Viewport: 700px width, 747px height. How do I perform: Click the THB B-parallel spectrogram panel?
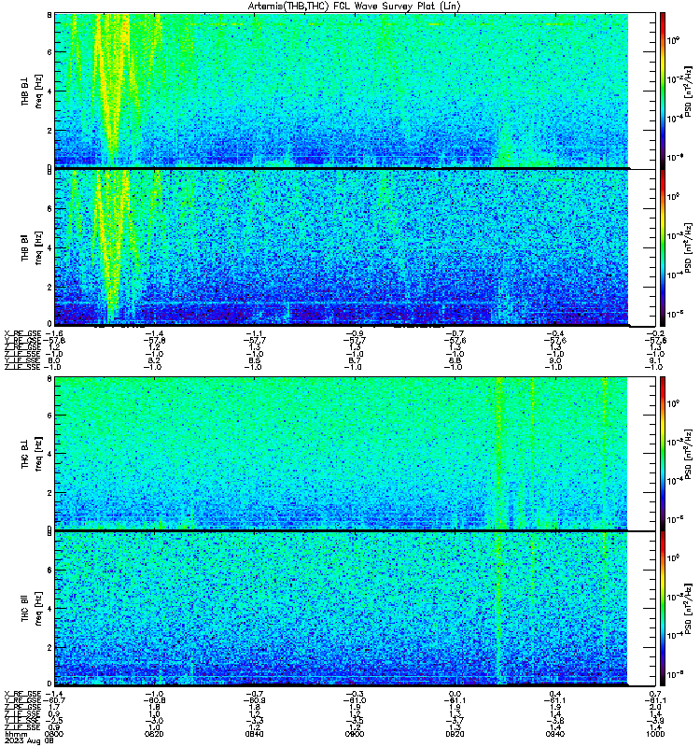pos(341,247)
